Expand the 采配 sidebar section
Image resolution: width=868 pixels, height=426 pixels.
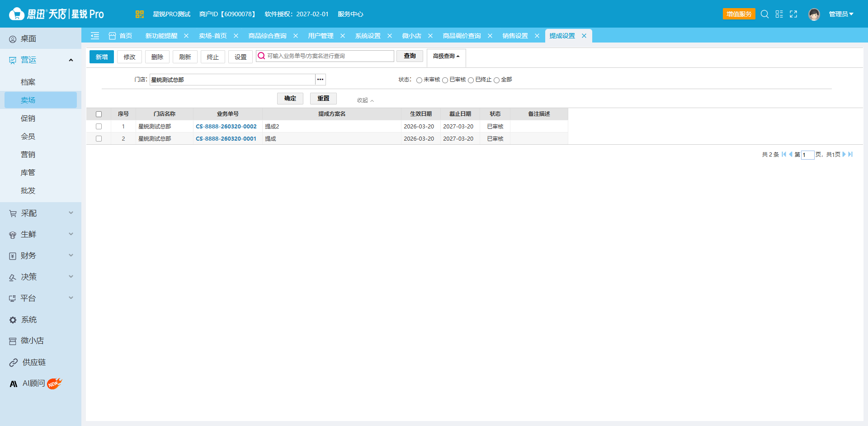(41, 213)
